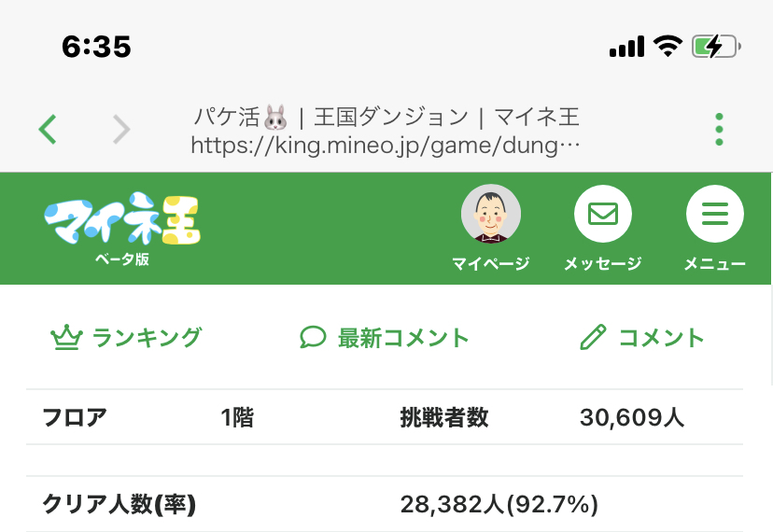This screenshot has height=532, width=773.
Task: Tap the browser back arrow
Action: (49, 130)
